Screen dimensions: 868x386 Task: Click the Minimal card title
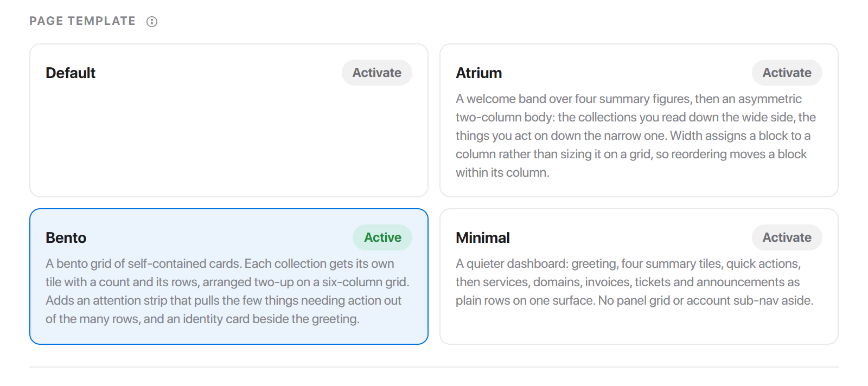(x=483, y=237)
